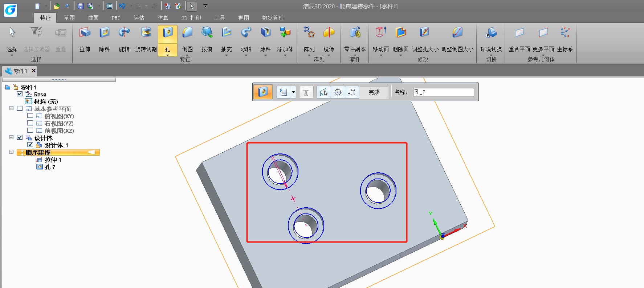Open the application menu G logo
Viewport: 644px width, 288px height.
[11, 10]
